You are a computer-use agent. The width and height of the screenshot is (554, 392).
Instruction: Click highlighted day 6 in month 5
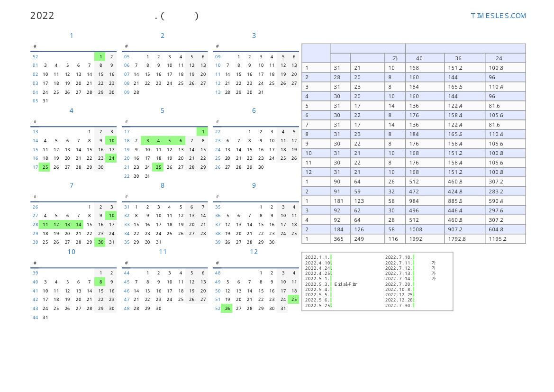point(180,141)
